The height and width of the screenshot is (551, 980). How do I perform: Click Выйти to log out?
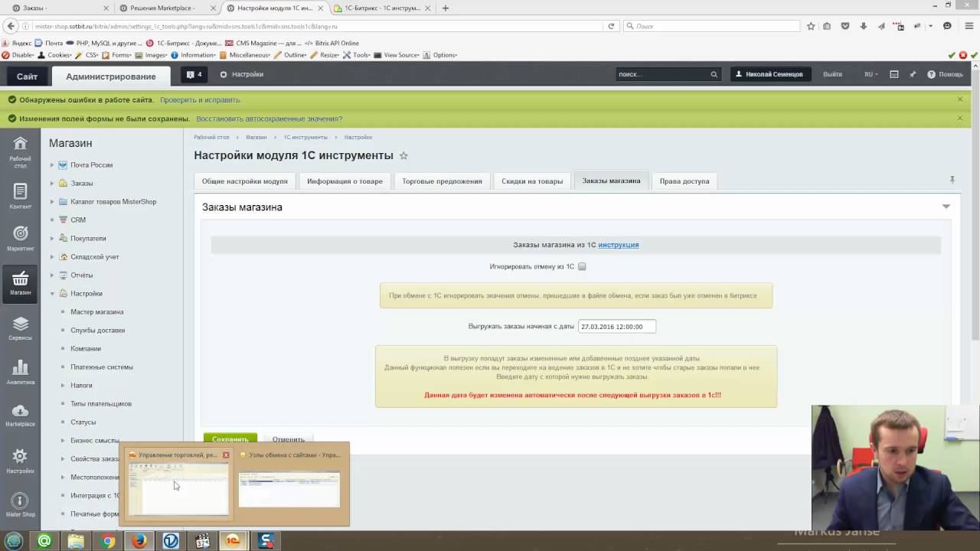pos(832,74)
